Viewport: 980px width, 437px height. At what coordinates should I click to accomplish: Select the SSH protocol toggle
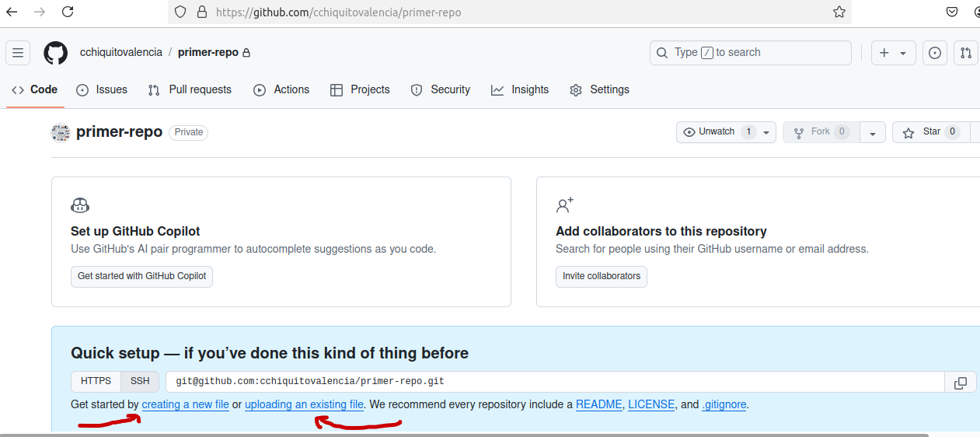140,382
